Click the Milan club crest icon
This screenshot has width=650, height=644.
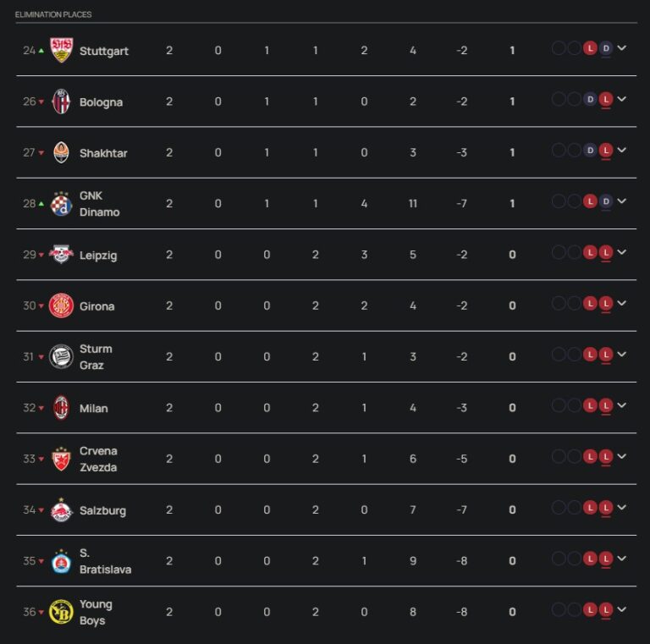point(61,408)
